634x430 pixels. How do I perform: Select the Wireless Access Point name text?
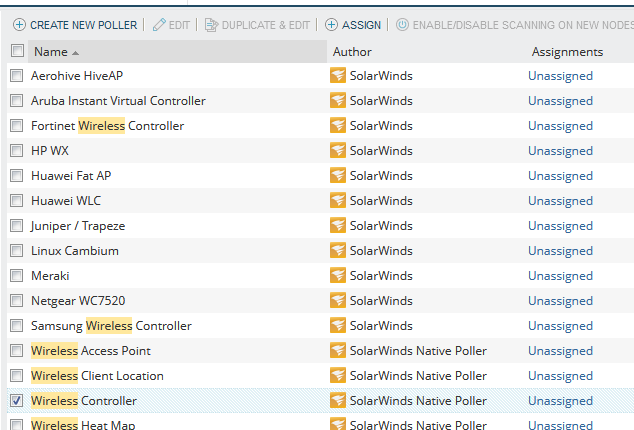pyautogui.click(x=91, y=351)
